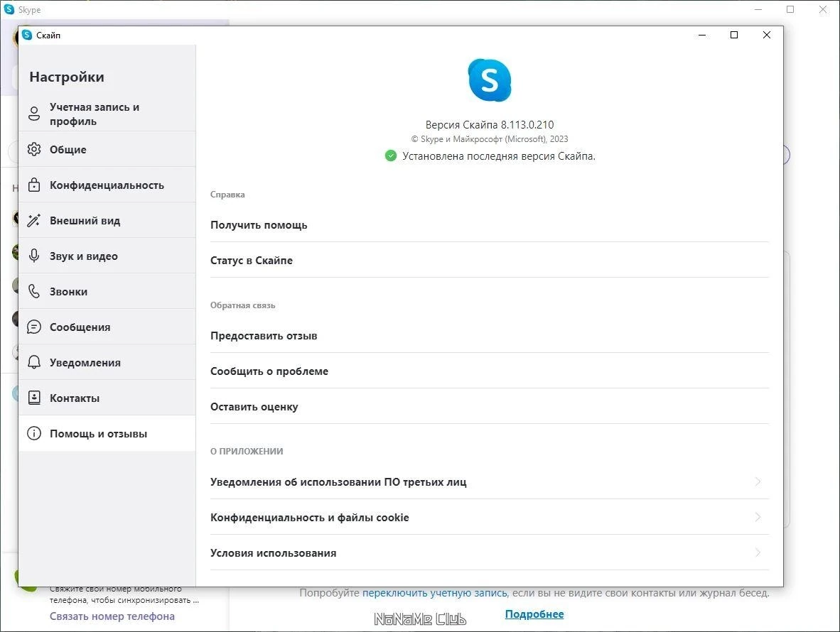Switch to the Общие settings section
The image size is (840, 632).
pyautogui.click(x=107, y=149)
